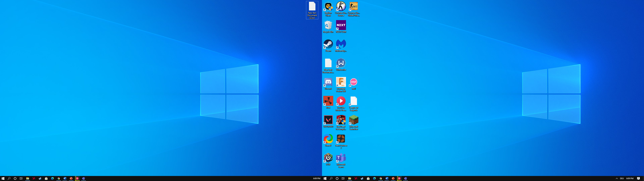Select the NZXT CAM desktop shortcut
This screenshot has width=644, height=181.
pyautogui.click(x=341, y=27)
